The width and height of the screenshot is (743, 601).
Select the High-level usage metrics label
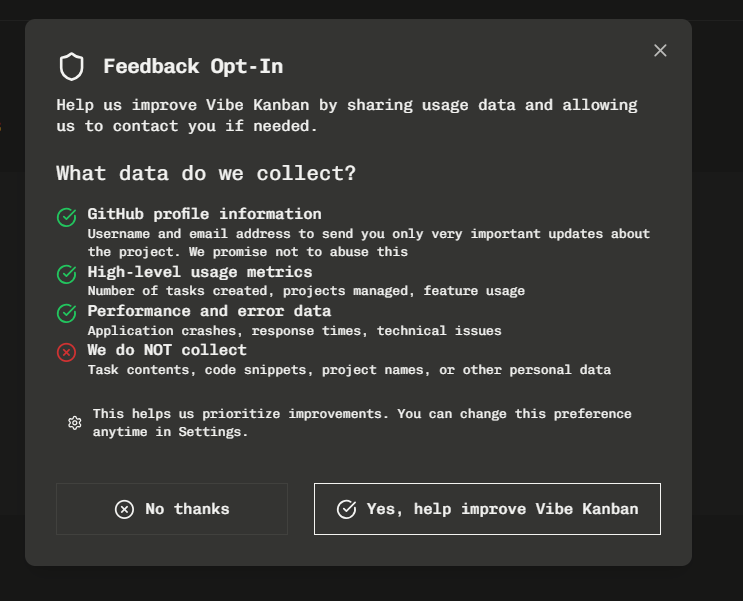pos(200,272)
